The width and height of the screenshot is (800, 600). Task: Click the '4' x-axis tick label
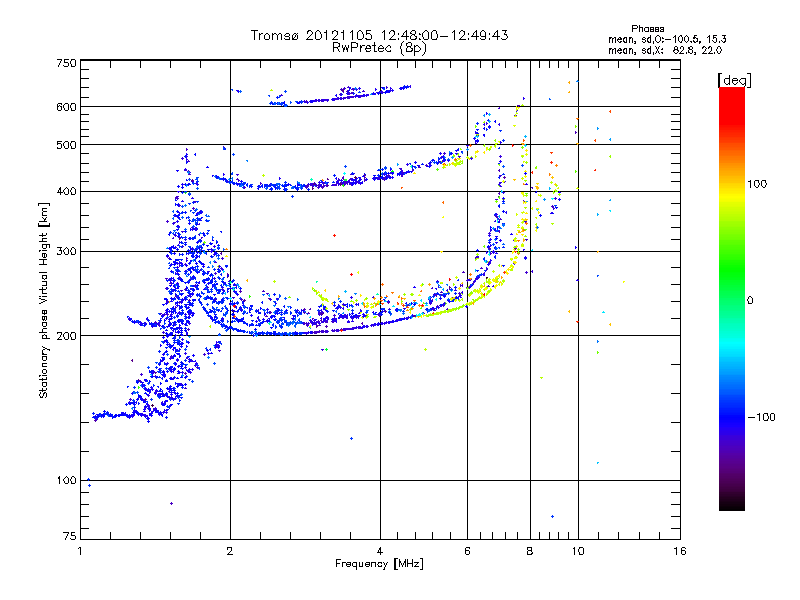[380, 551]
